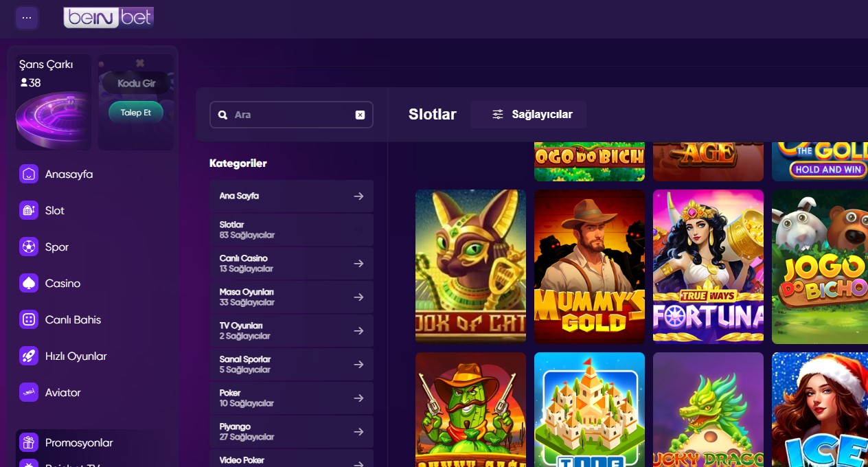Expand the Masa Oyunları category arrow
Screen dimensions: 868x467
(358, 297)
